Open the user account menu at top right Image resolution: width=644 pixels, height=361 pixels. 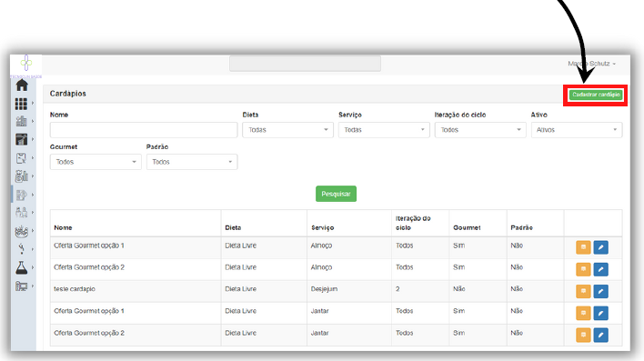coord(591,64)
